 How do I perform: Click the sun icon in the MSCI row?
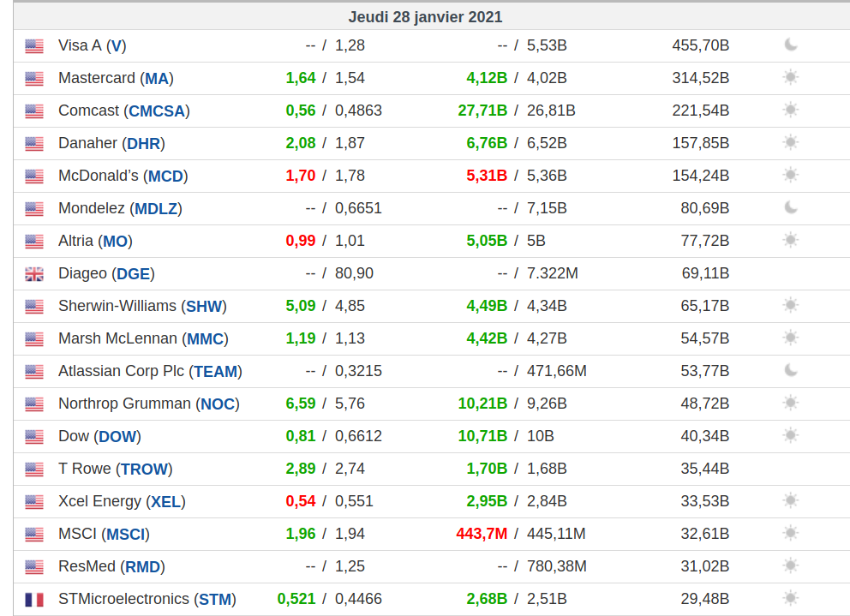pyautogui.click(x=791, y=533)
